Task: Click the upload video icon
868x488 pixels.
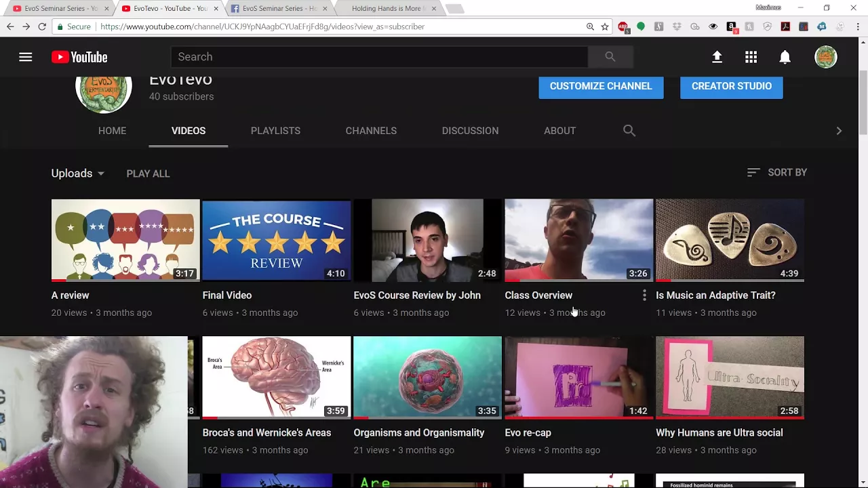Action: pyautogui.click(x=717, y=57)
